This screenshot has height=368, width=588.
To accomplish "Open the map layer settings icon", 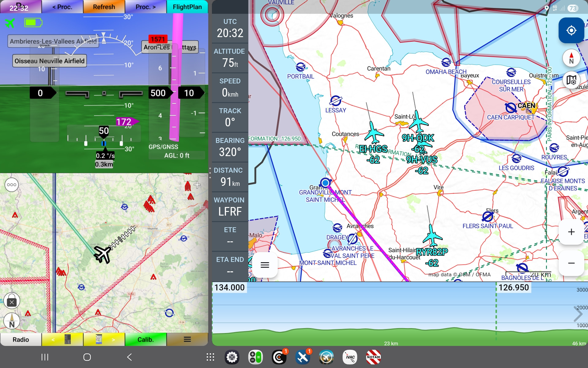I will [x=571, y=80].
